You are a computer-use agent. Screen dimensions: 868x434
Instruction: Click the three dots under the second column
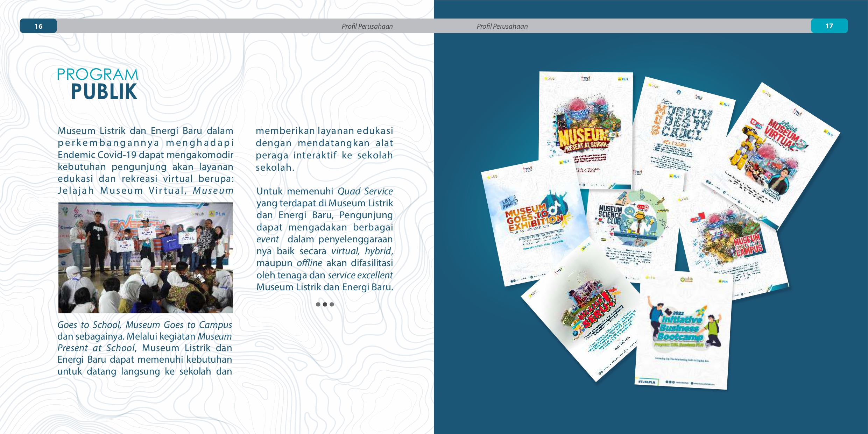[325, 304]
